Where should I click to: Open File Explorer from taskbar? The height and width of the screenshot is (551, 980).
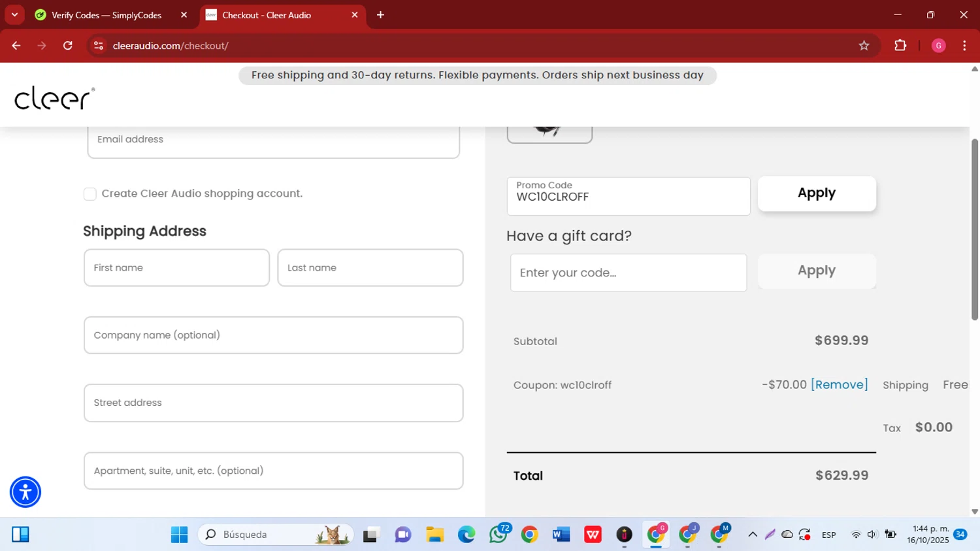(434, 535)
